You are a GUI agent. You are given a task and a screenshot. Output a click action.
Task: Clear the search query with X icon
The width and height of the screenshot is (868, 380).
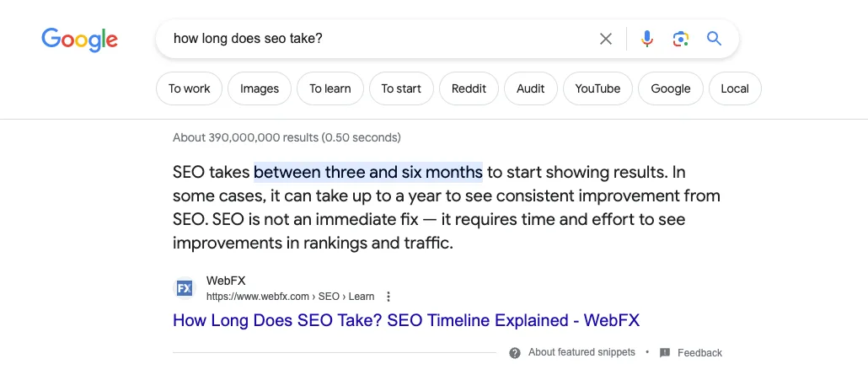pyautogui.click(x=606, y=39)
